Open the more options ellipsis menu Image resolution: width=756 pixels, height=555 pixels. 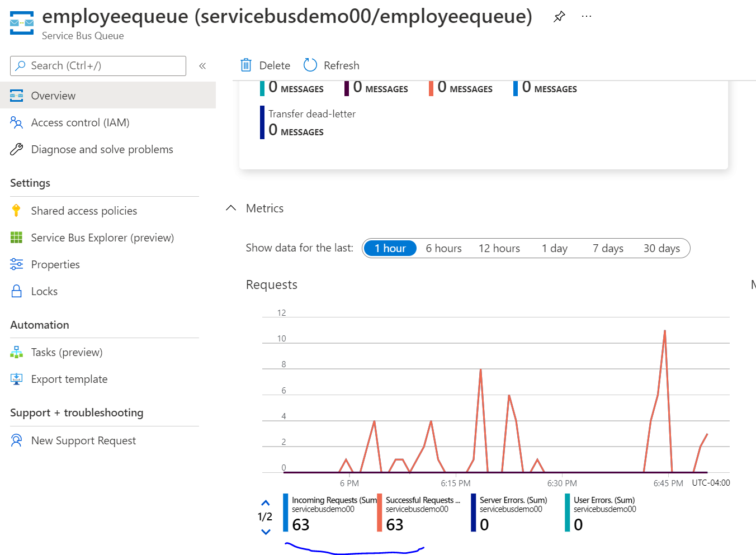click(586, 17)
